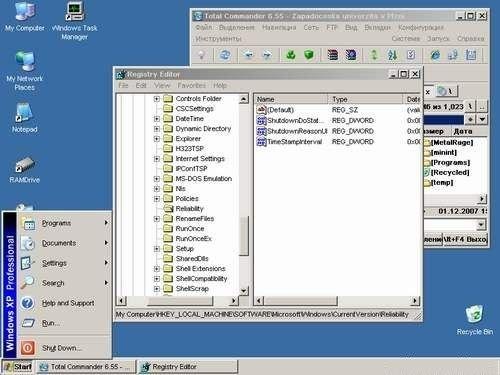Open the RAMDrive desktop icon
500x375 pixels.
25,169
